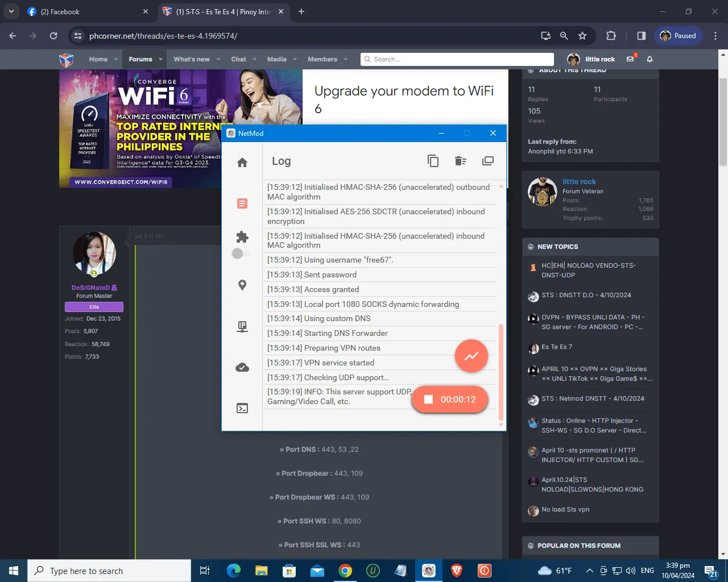Viewport: 728px width, 582px height.
Task: Click the address bar URL
Action: [x=163, y=36]
